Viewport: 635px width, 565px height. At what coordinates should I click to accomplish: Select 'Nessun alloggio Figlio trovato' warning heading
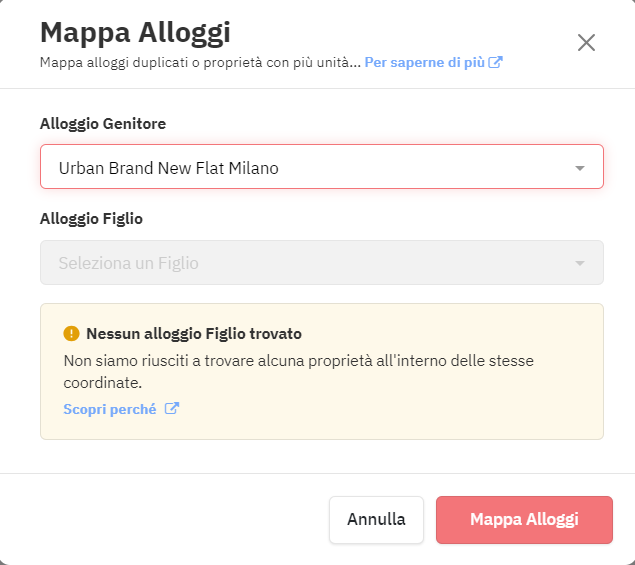(x=194, y=334)
